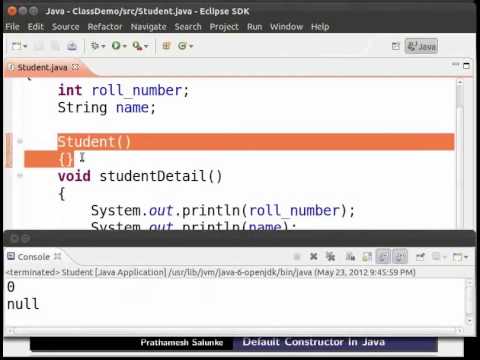Viewport: 480px width, 360px height.
Task: Open the Display Selected Console dropdown arrow
Action: coord(445,257)
